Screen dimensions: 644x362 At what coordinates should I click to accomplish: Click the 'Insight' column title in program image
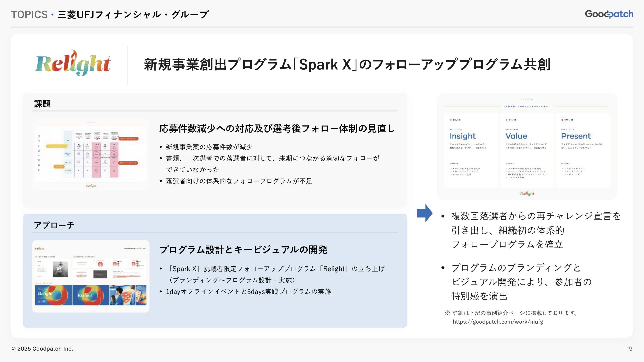[x=463, y=136]
